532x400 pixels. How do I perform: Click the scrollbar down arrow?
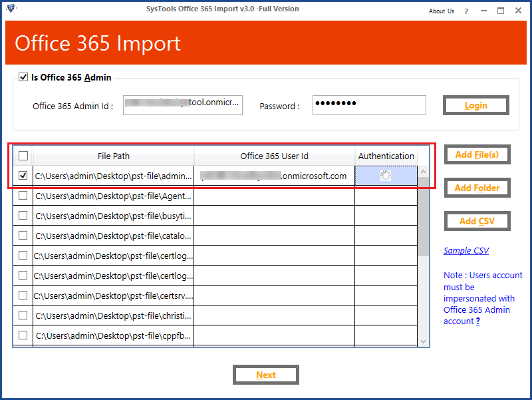[424, 340]
